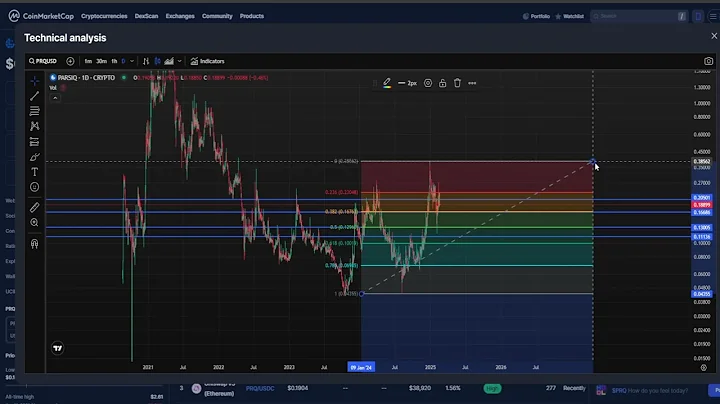This screenshot has height=404, width=720.
Task: Select the trend line drawing tool
Action: 34,96
